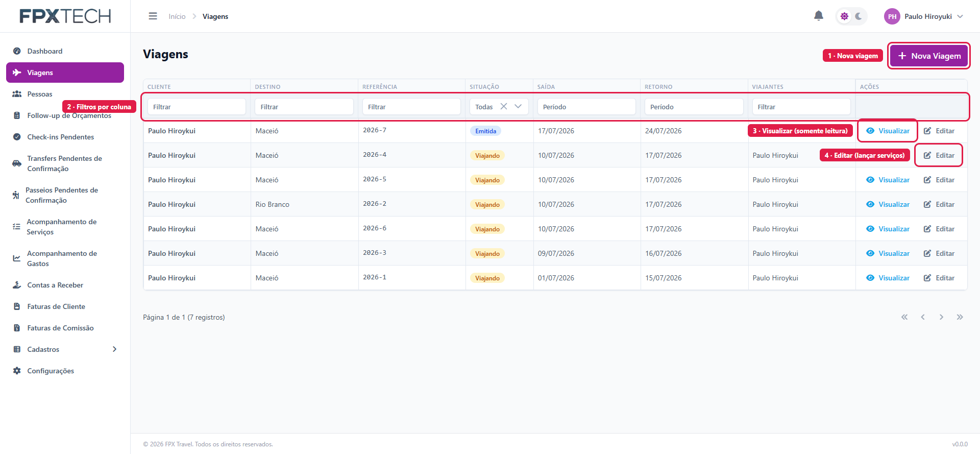
Task: Open Faturas de Comissão menu item
Action: coord(65,328)
